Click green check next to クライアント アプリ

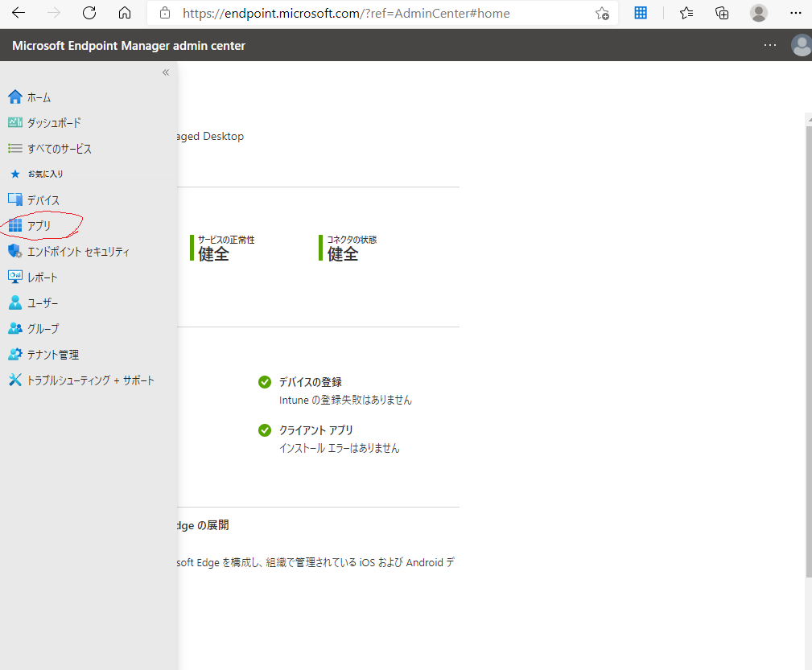pos(265,430)
